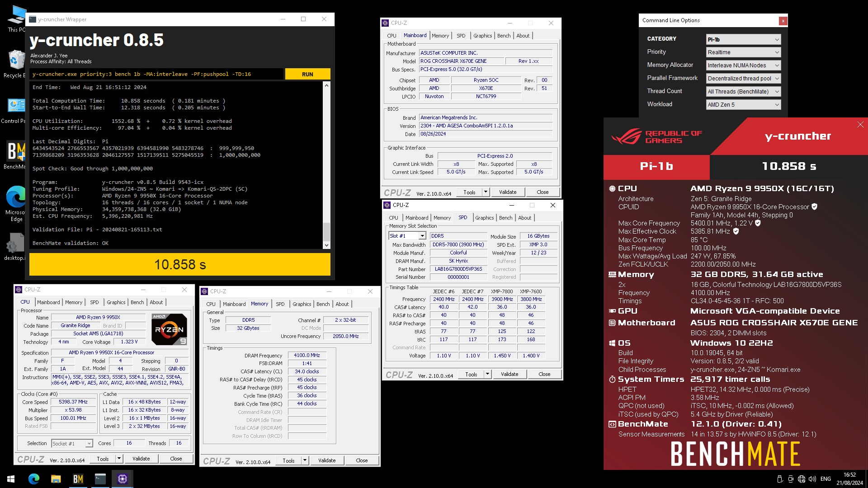Click Model ROG CROSSHAIR X670E GENE field

click(x=462, y=61)
